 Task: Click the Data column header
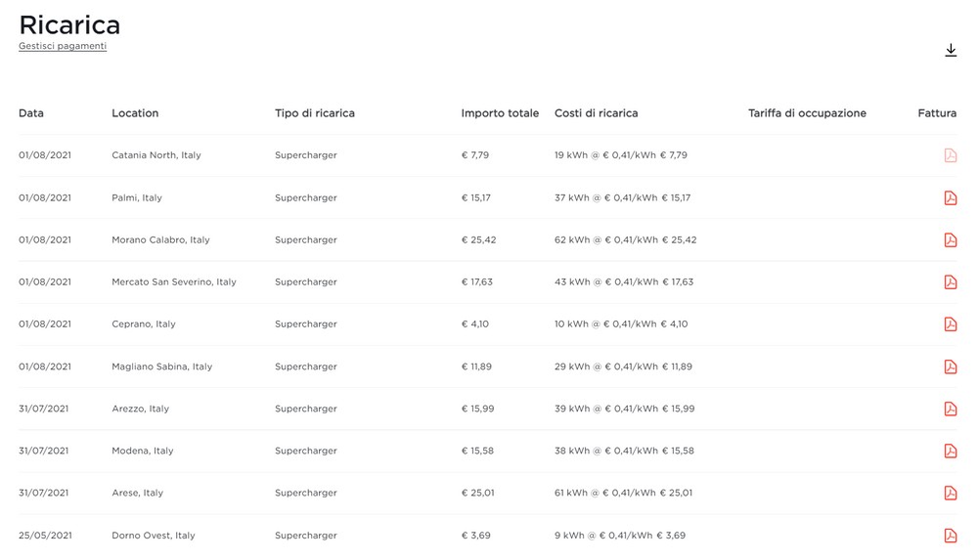(x=31, y=113)
